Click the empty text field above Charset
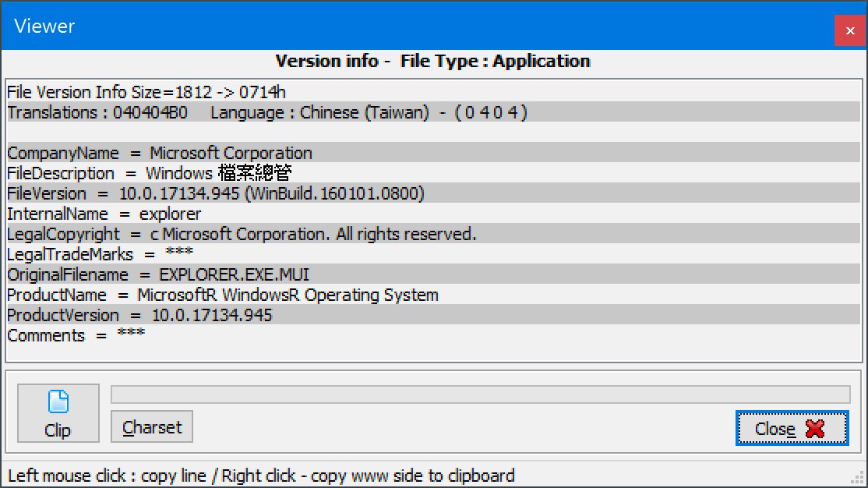Viewport: 868px width, 488px height. pos(481,394)
